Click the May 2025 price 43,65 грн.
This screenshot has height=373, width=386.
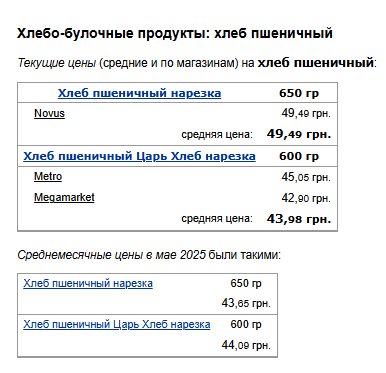[246, 303]
